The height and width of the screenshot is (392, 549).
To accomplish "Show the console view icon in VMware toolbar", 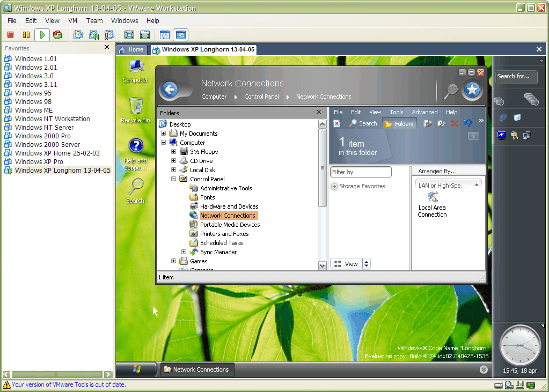I will point(181,35).
